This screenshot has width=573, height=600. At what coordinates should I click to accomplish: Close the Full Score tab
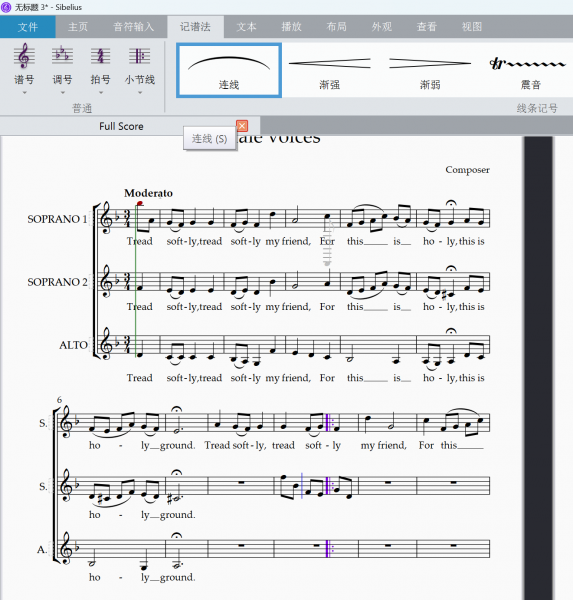(x=242, y=126)
